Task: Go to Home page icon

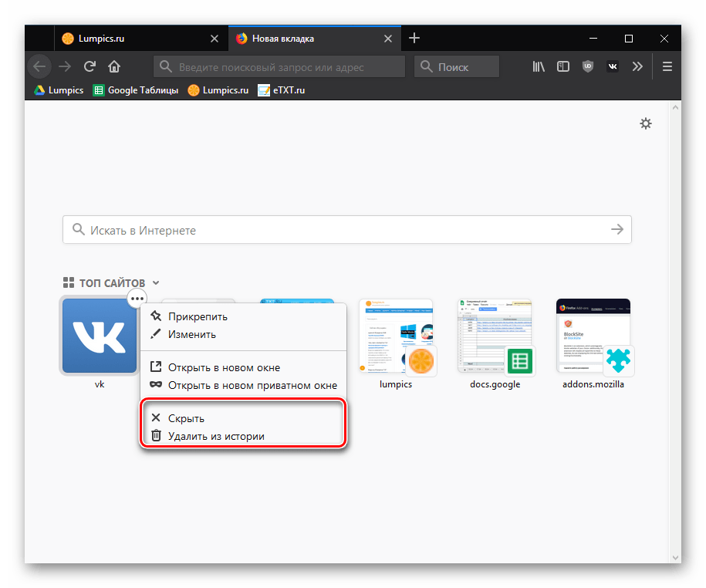Action: click(114, 66)
